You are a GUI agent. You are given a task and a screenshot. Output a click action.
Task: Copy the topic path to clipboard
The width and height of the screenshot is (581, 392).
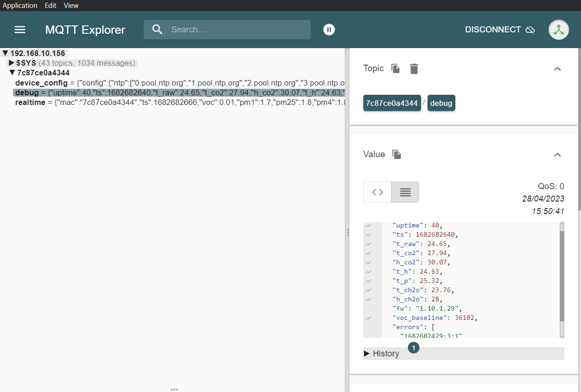[396, 68]
